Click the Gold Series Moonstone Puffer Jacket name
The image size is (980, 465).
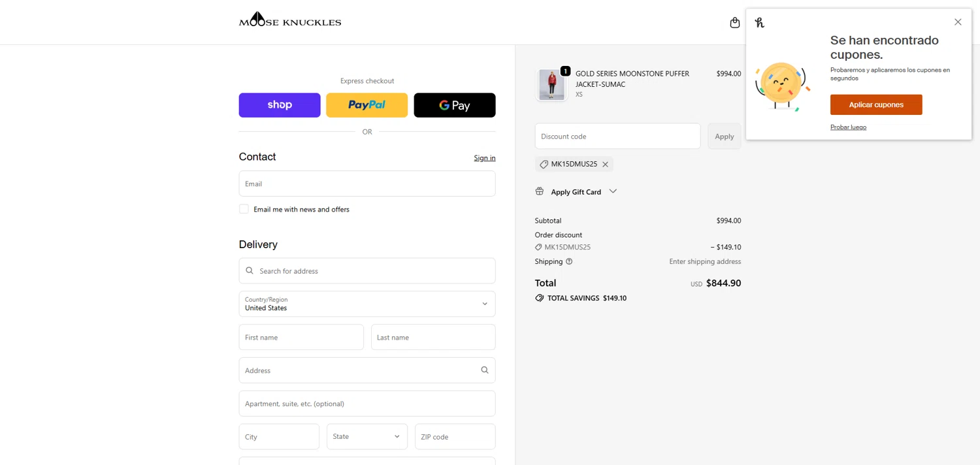(632, 79)
